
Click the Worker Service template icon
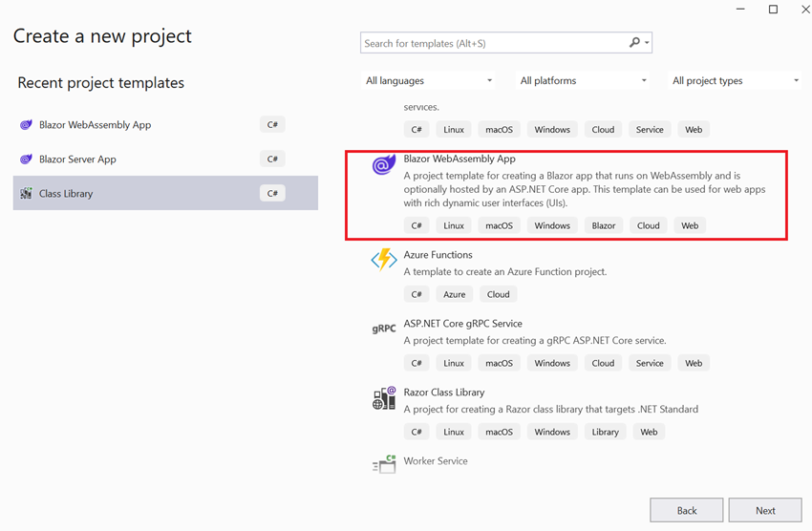[384, 464]
